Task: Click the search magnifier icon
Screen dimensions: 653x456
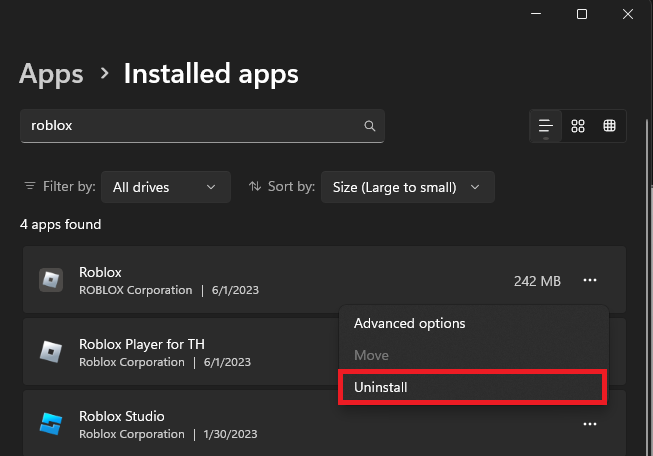Action: point(370,126)
